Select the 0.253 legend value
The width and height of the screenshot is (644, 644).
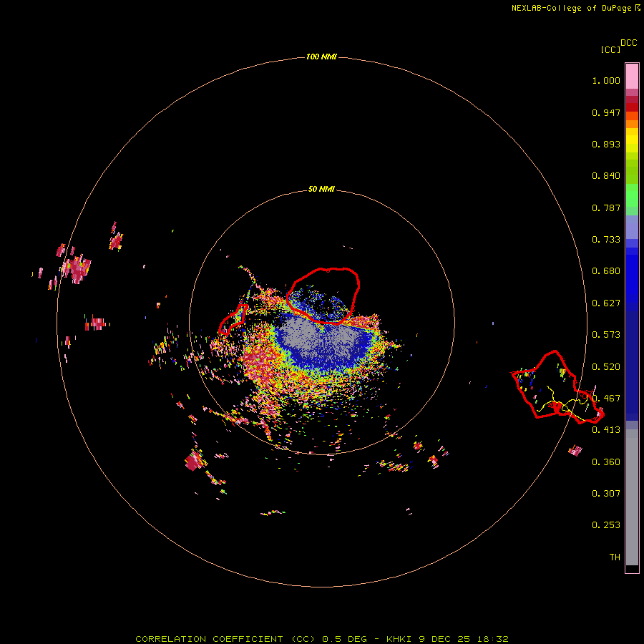point(606,525)
